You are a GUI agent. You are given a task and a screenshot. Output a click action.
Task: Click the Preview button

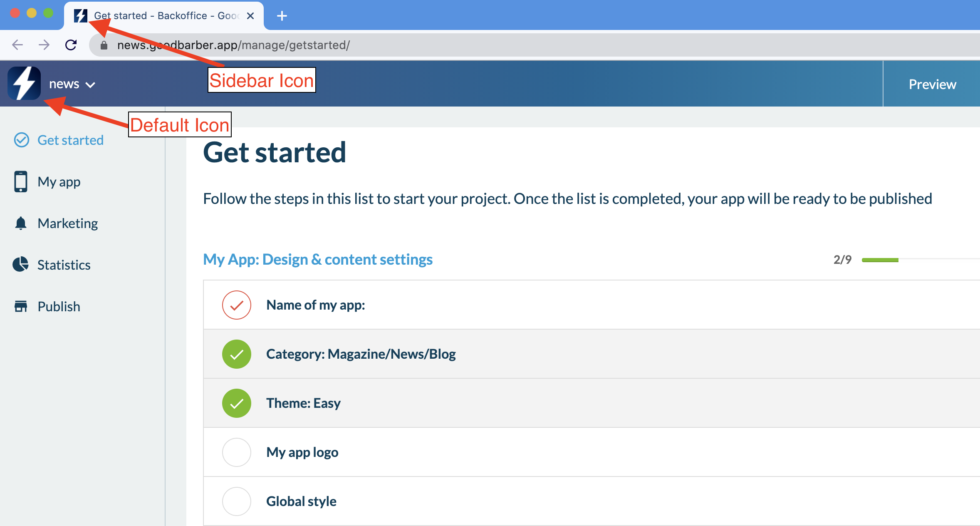point(932,84)
